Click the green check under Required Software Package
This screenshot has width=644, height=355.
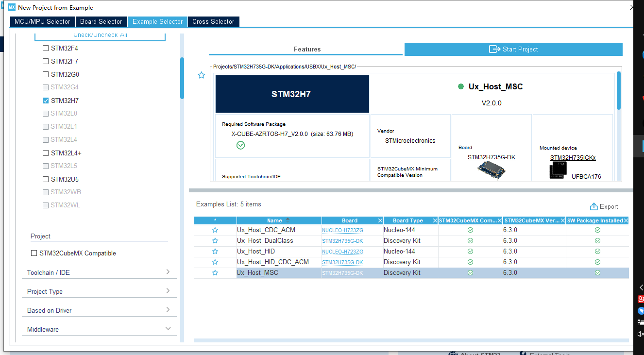click(x=240, y=145)
